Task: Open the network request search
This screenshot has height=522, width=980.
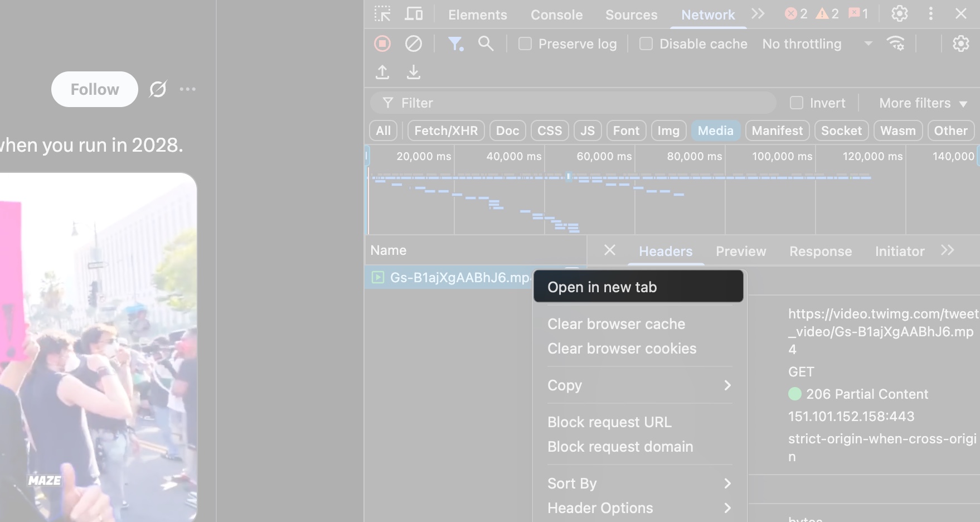Action: pyautogui.click(x=486, y=43)
